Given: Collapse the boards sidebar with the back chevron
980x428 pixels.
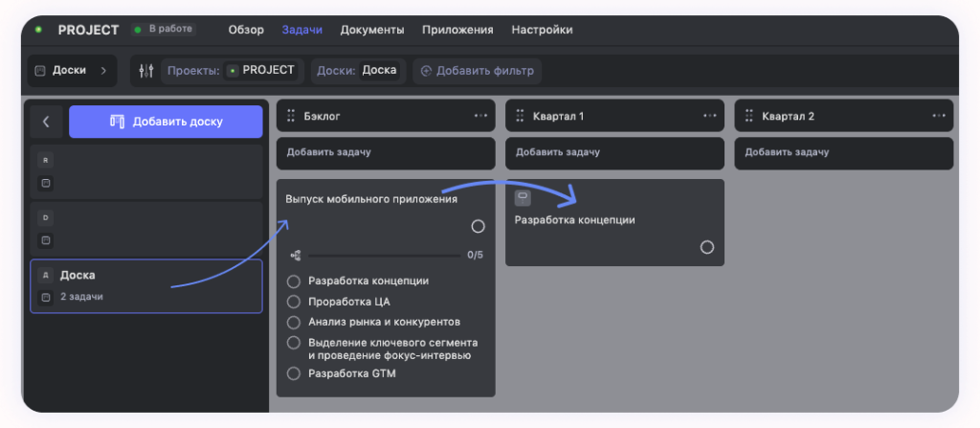Looking at the screenshot, I should pos(46,122).
